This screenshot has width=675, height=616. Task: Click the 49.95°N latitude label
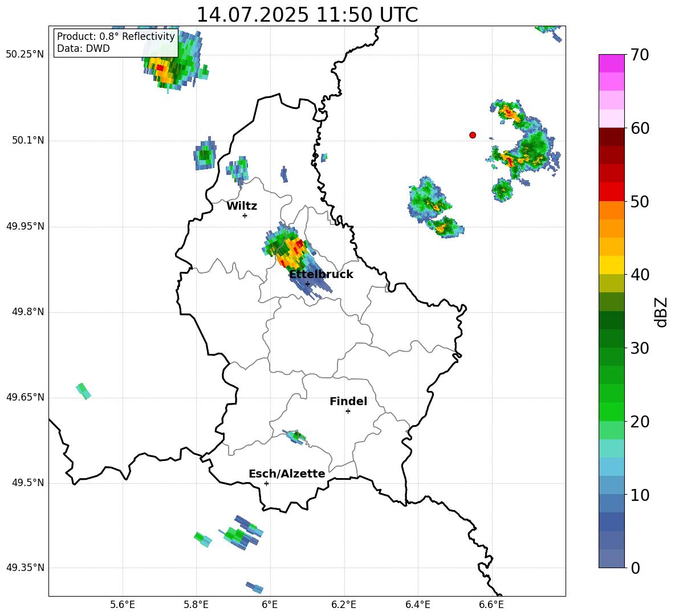click(25, 226)
